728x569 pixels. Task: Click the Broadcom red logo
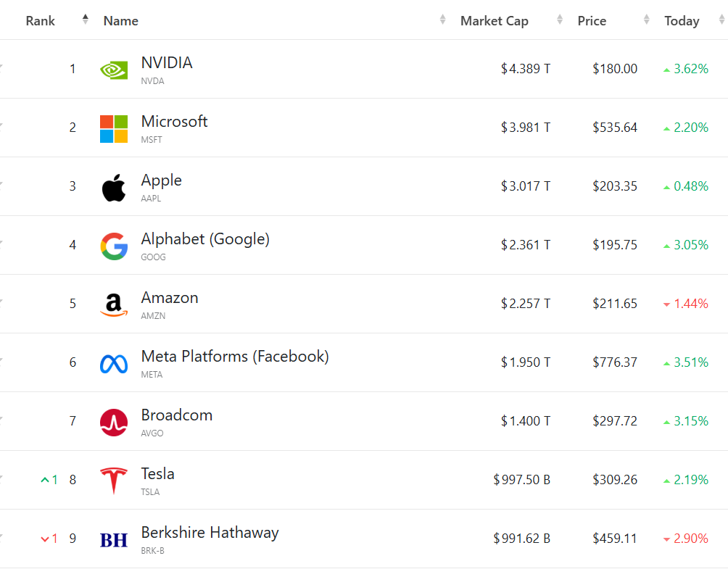114,422
